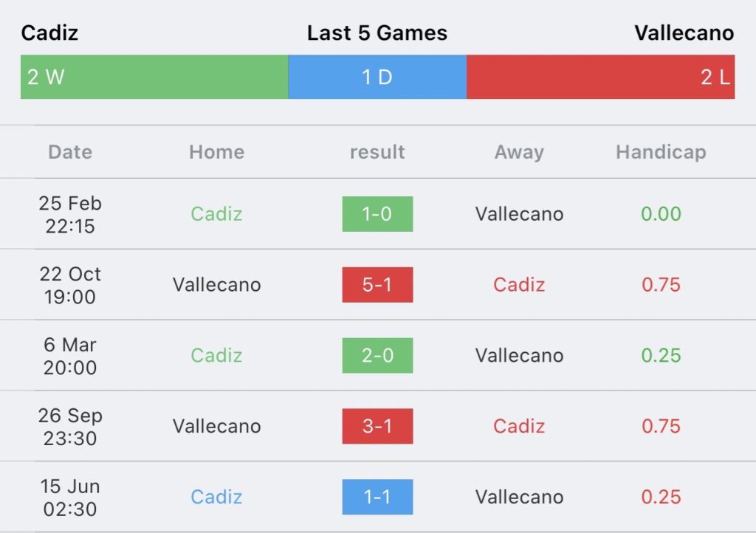Select the 0.00 handicap value

[661, 214]
